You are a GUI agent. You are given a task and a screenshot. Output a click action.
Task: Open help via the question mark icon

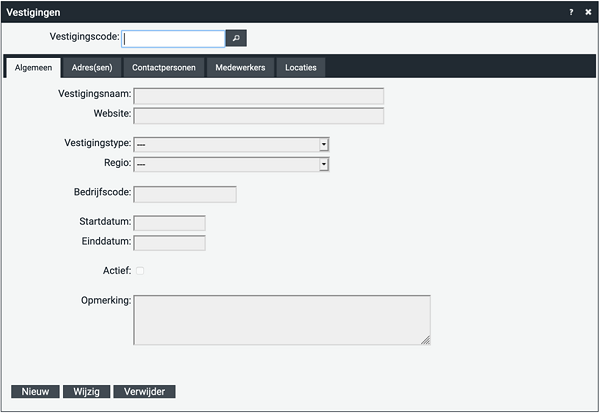[x=571, y=12]
